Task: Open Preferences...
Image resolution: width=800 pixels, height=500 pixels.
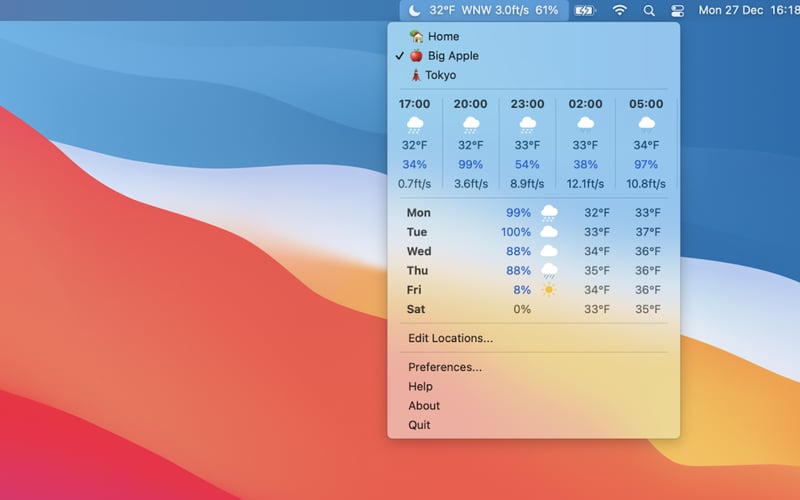Action: point(534,367)
